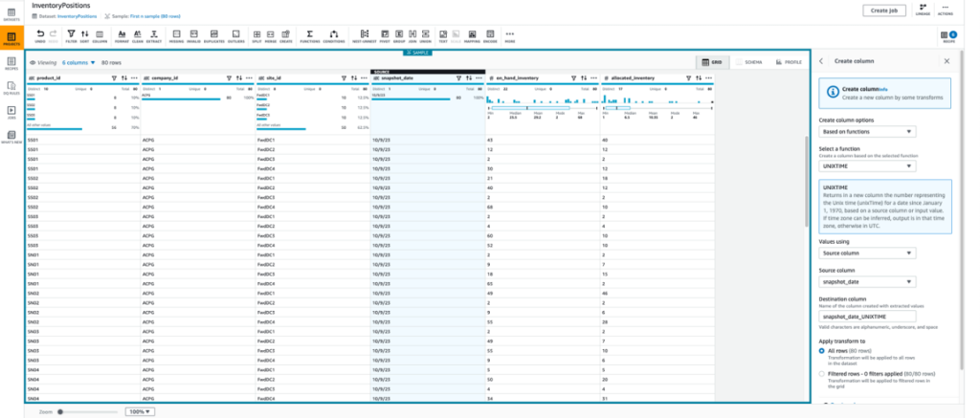Viewport: 980px width, 418px height.
Task: Open the Source column dropdown
Action: (867, 282)
